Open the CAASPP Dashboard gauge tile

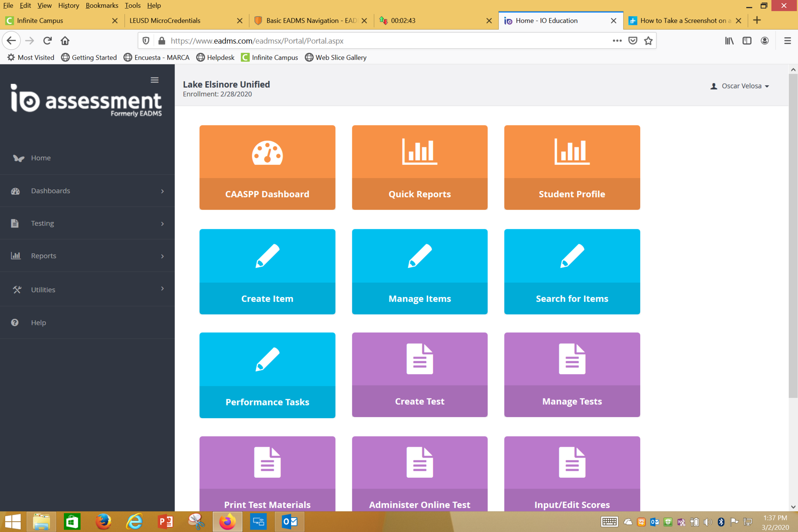267,167
